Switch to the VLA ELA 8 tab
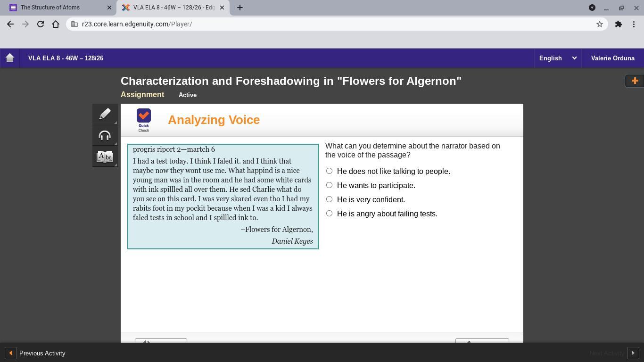 (173, 8)
